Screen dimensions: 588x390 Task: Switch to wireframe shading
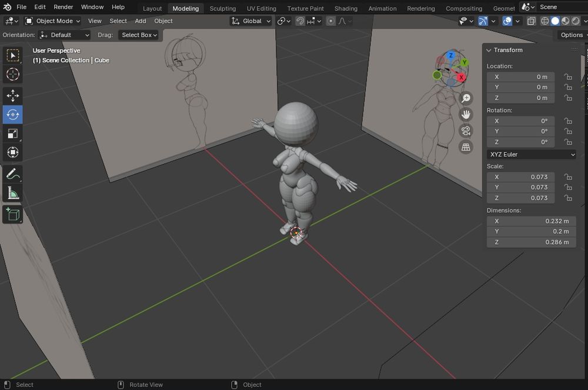point(545,21)
